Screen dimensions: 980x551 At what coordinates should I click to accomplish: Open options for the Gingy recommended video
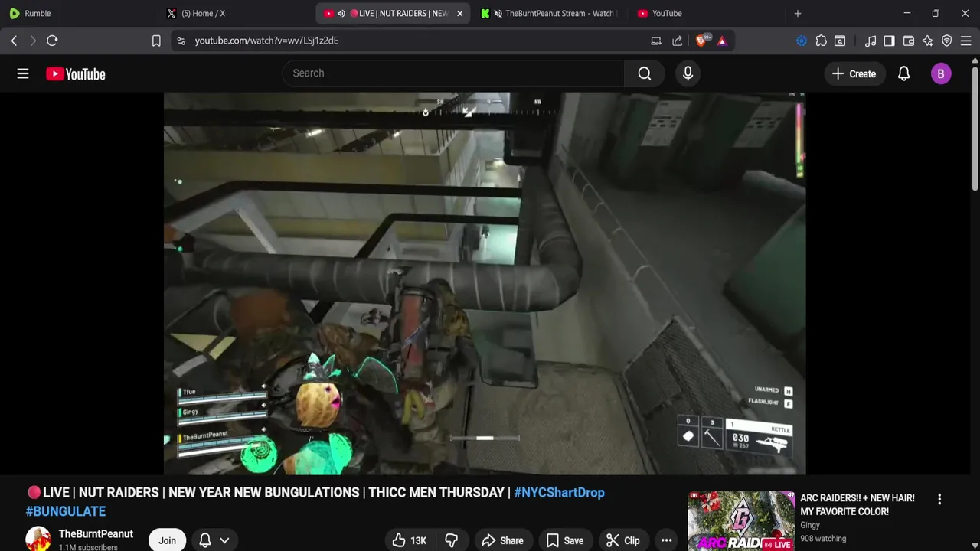pyautogui.click(x=939, y=499)
